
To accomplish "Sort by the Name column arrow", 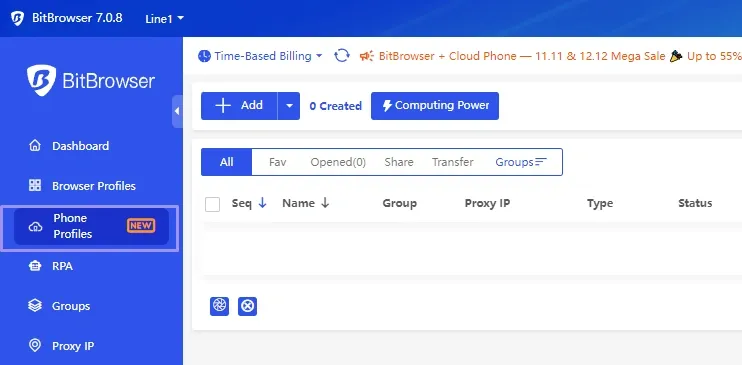I will (x=325, y=203).
